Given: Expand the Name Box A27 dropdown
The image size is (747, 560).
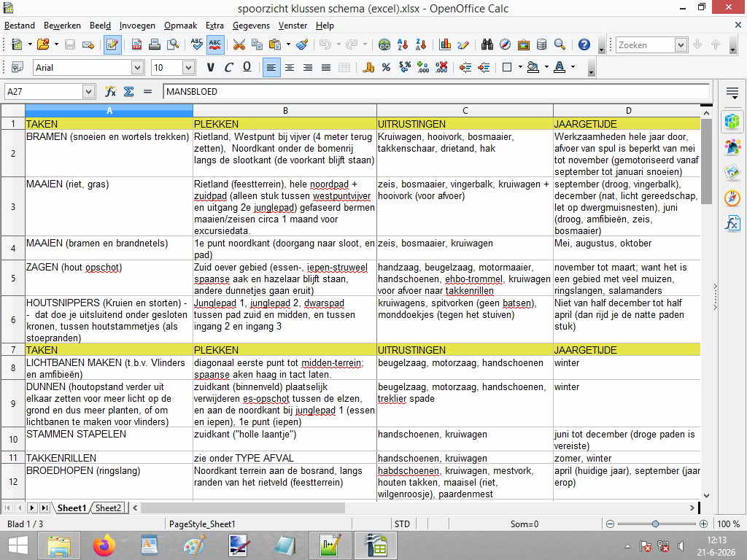Looking at the screenshot, I should 88,91.
